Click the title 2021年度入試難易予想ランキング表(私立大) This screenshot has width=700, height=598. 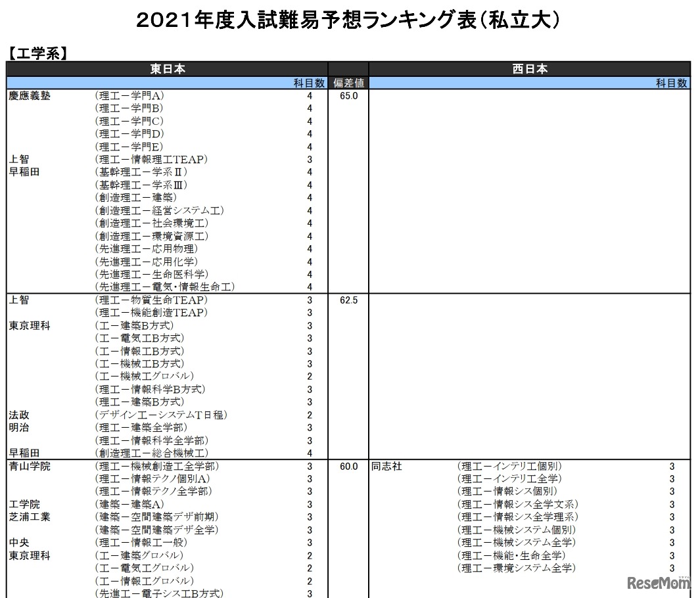click(348, 20)
